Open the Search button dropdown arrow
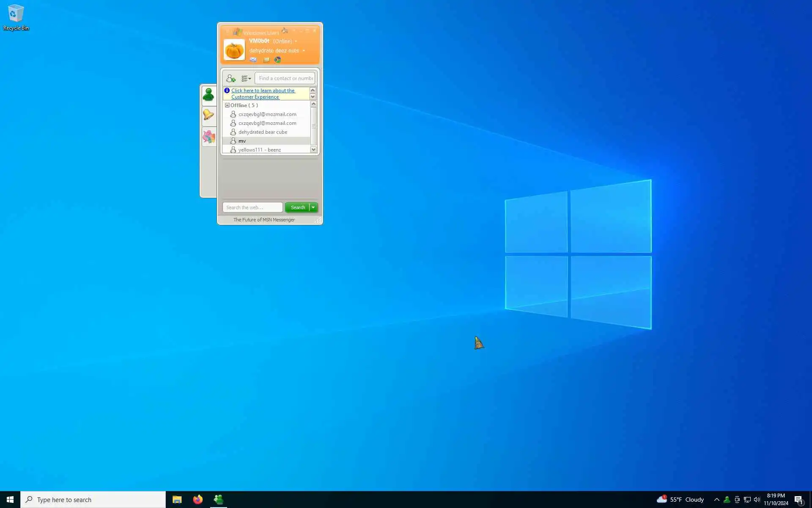The image size is (812, 508). pyautogui.click(x=313, y=207)
